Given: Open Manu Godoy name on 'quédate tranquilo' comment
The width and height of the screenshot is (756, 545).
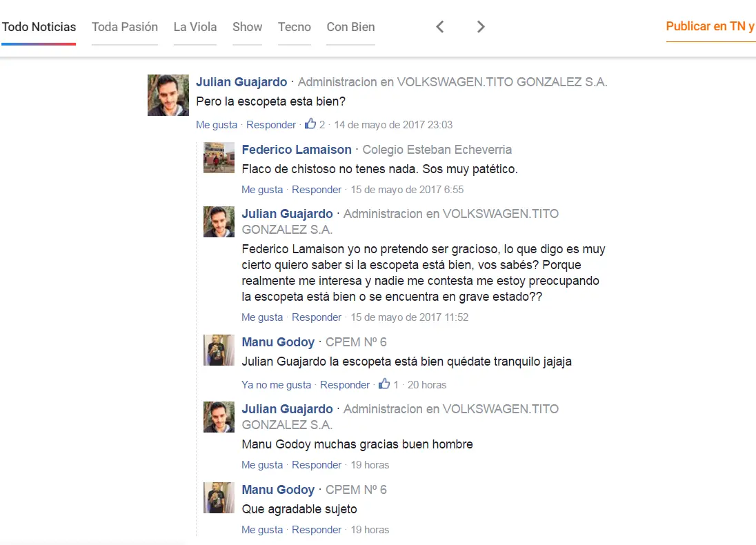Looking at the screenshot, I should (x=278, y=342).
